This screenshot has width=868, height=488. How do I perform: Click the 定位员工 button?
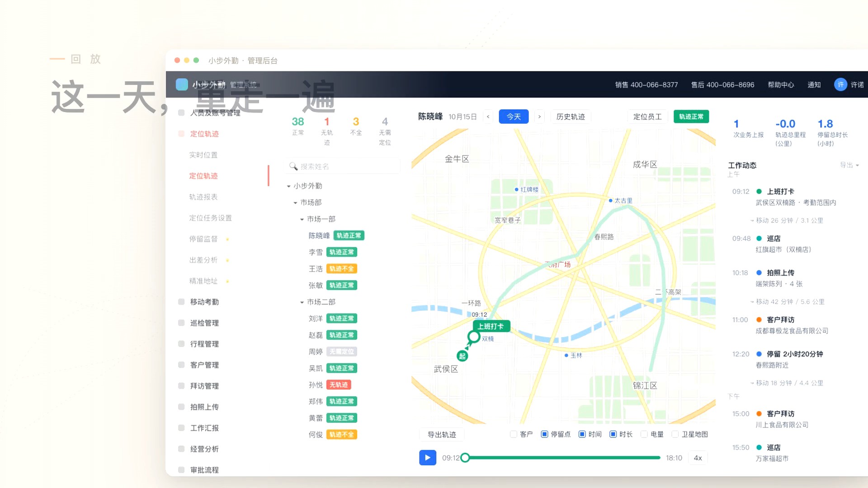click(x=647, y=117)
